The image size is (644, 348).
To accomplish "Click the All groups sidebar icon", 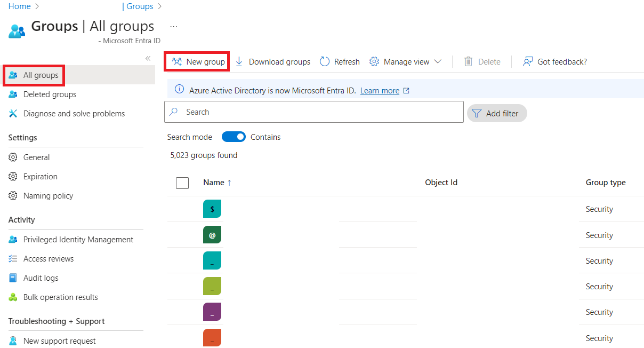I will [13, 75].
